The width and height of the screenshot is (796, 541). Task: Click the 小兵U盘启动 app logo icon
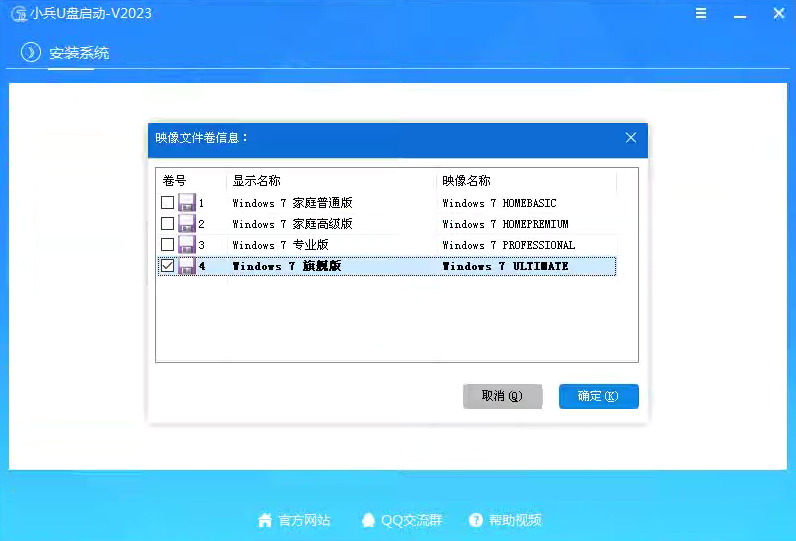click(x=19, y=14)
